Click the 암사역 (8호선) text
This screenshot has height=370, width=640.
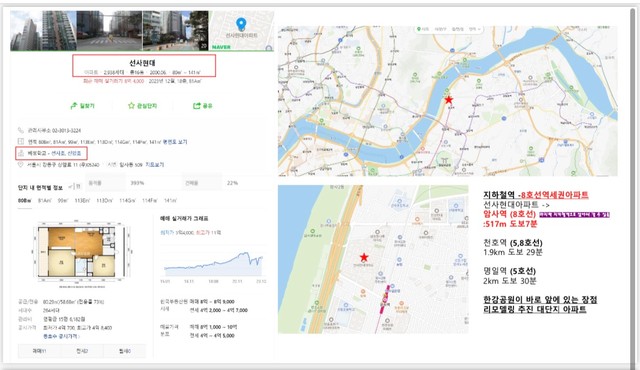pyautogui.click(x=509, y=214)
